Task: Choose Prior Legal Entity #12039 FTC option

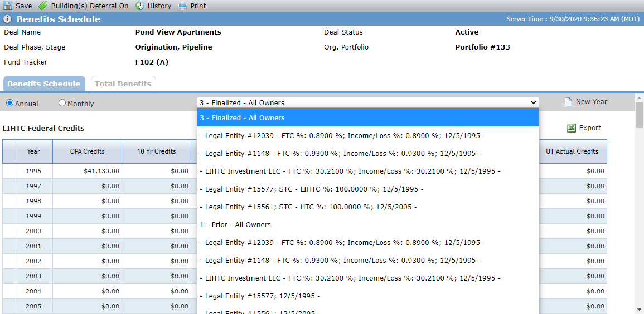Action: [x=368, y=243]
